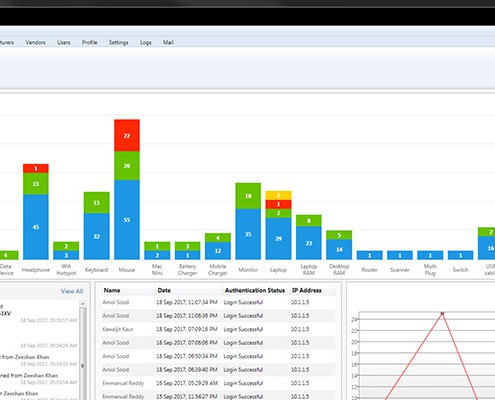The width and height of the screenshot is (495, 400).
Task: Click the green 15 segment of Headphone bar
Action: point(36,184)
